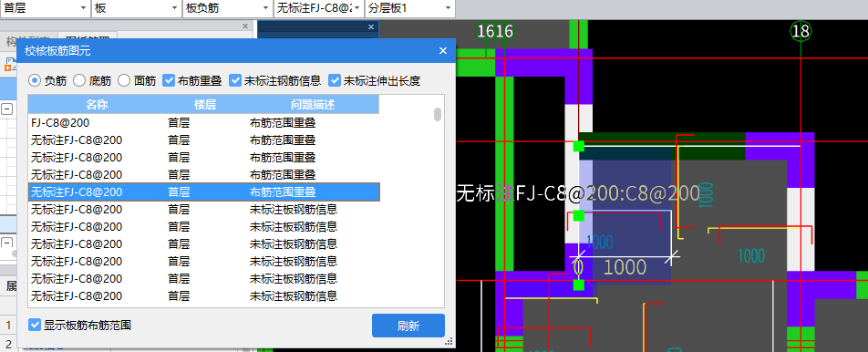This screenshot has height=352, width=868.
Task: Click the dialog title 校核板筋图元
Action: click(x=57, y=51)
